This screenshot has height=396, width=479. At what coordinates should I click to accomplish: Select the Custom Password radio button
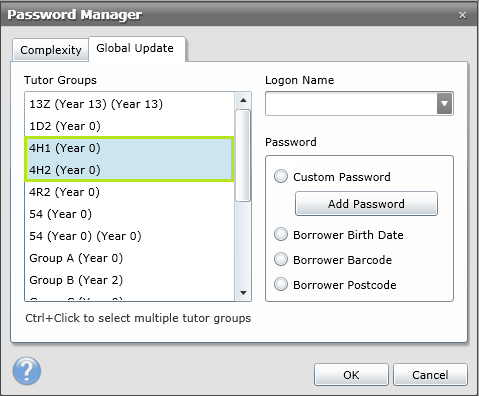[281, 176]
